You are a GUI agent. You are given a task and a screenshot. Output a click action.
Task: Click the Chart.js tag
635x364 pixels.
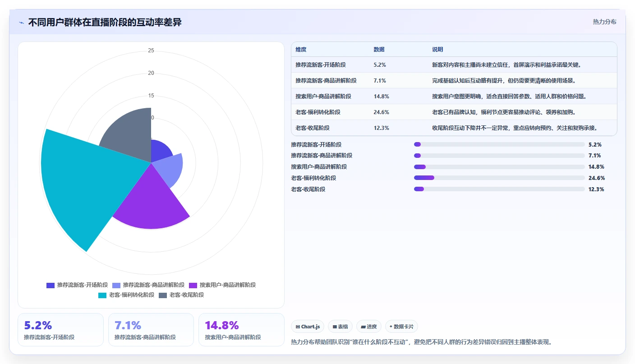308,327
